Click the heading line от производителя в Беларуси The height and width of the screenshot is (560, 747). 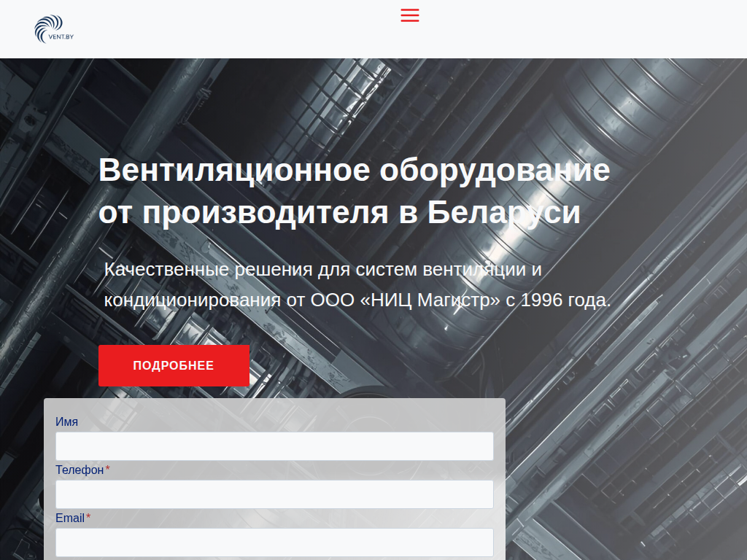pyautogui.click(x=339, y=213)
